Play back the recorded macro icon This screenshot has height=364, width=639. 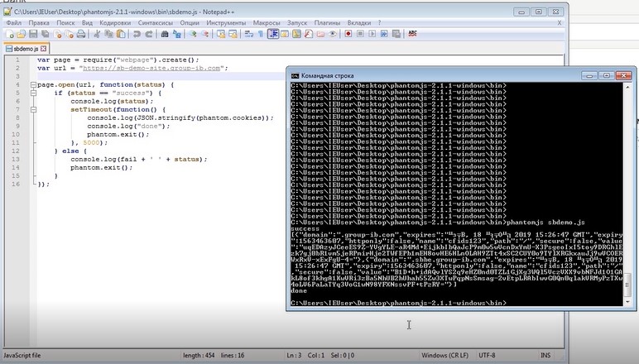click(x=372, y=34)
